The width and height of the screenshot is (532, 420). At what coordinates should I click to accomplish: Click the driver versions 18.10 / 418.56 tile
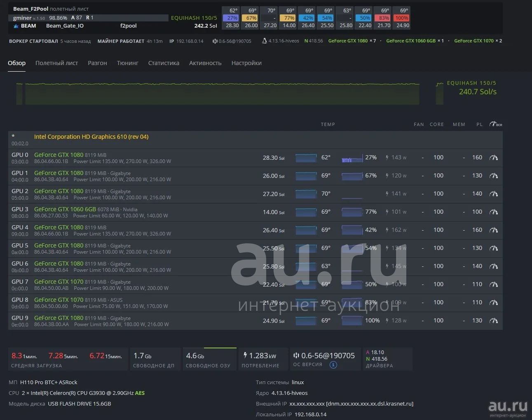coord(388,359)
